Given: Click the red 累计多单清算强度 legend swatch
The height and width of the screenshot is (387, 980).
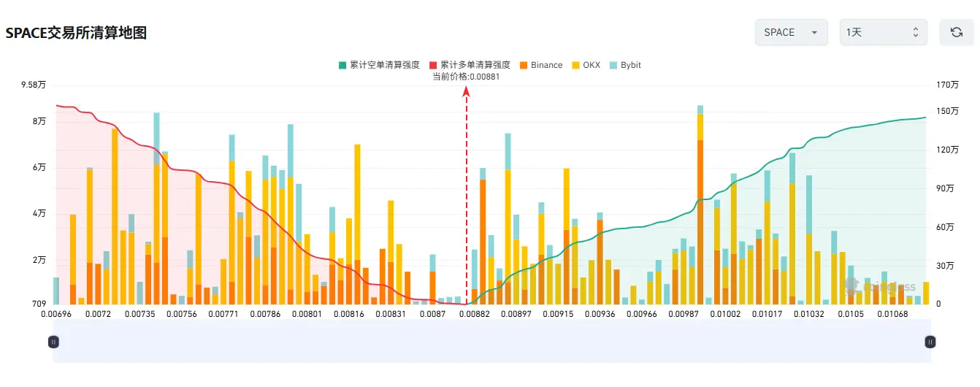Looking at the screenshot, I should (x=433, y=65).
